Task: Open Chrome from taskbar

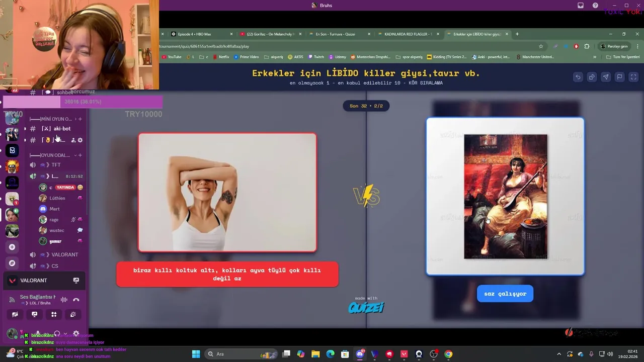Action: pos(448,354)
